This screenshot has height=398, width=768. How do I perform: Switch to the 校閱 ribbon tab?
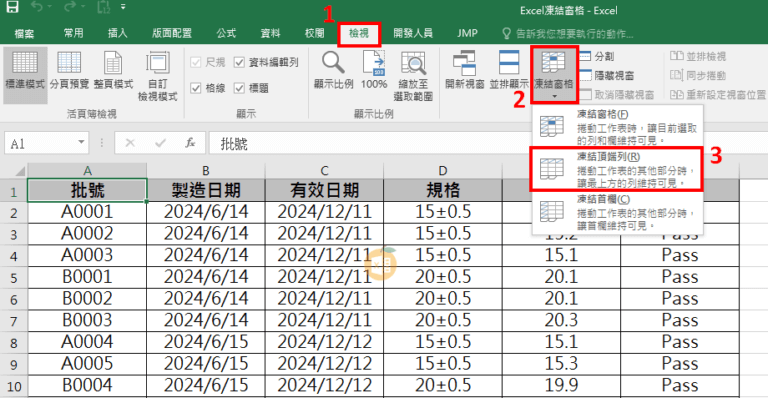click(314, 33)
